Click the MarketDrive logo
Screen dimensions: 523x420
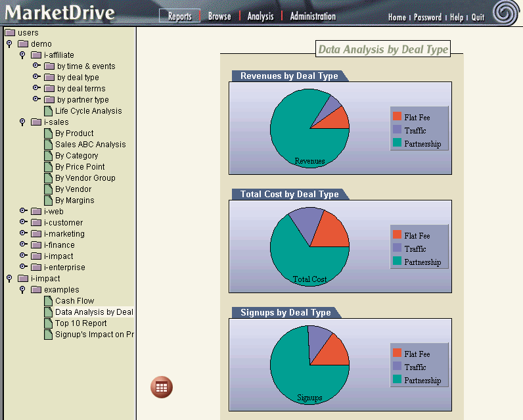click(x=60, y=12)
